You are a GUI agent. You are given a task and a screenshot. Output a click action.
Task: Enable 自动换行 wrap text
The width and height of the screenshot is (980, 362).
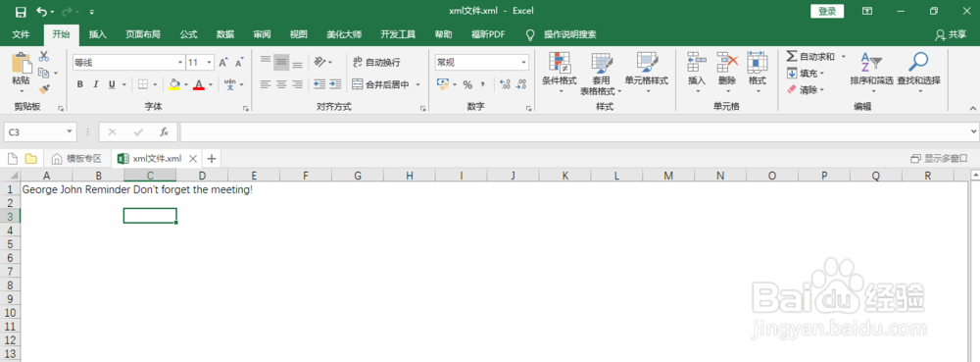(376, 62)
